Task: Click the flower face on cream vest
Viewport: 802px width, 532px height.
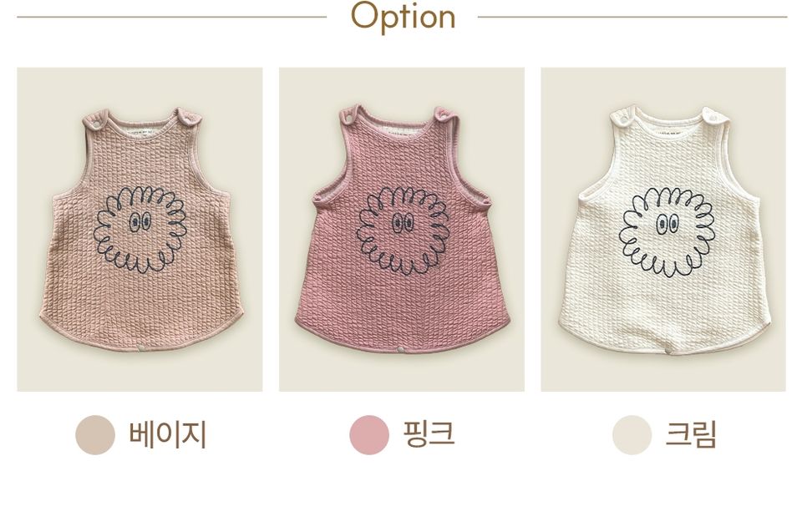Action: tap(667, 231)
